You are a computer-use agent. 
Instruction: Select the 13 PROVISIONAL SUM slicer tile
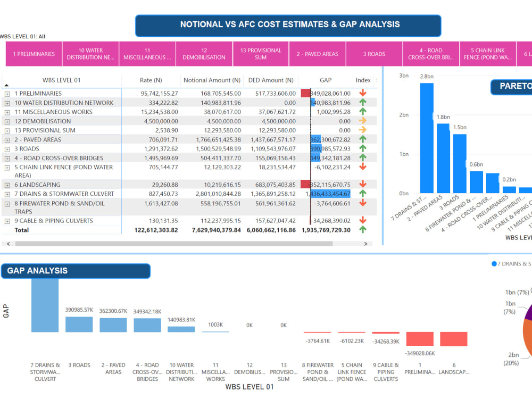(261, 54)
